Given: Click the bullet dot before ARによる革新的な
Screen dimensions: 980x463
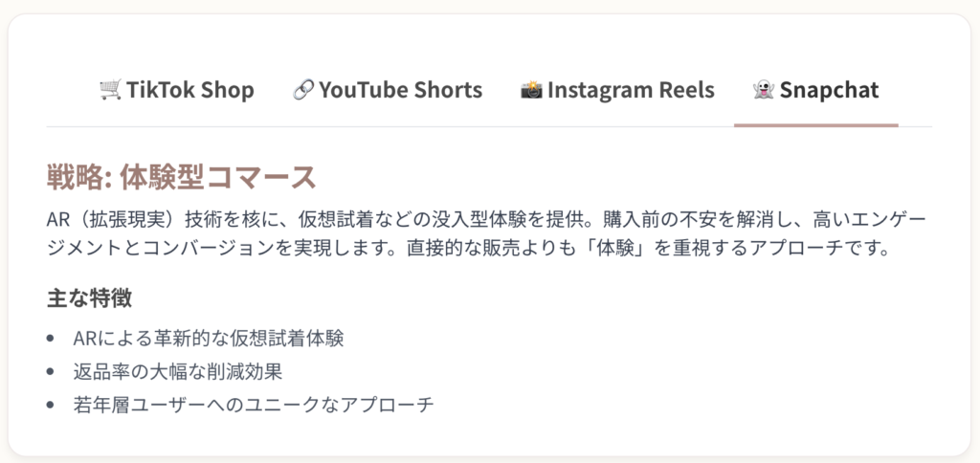Looking at the screenshot, I should [51, 339].
